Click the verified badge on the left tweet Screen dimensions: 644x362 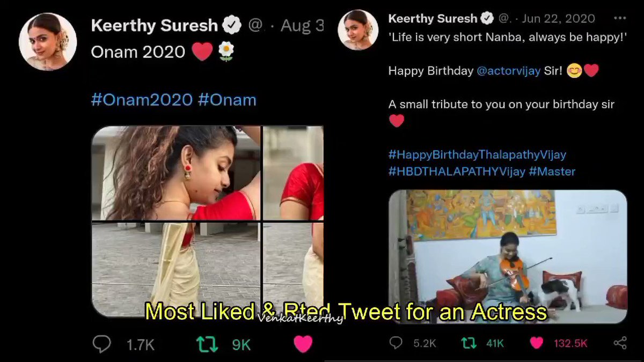click(x=232, y=25)
